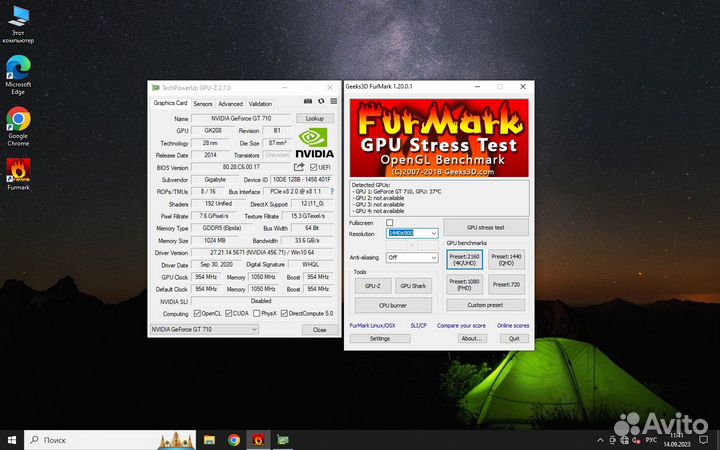This screenshot has height=450, width=720.
Task: Run Preset:720 benchmark
Action: pyautogui.click(x=506, y=285)
